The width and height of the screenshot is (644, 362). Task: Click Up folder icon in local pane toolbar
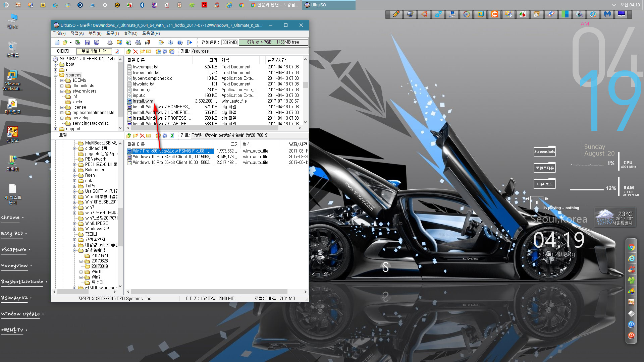tap(128, 135)
